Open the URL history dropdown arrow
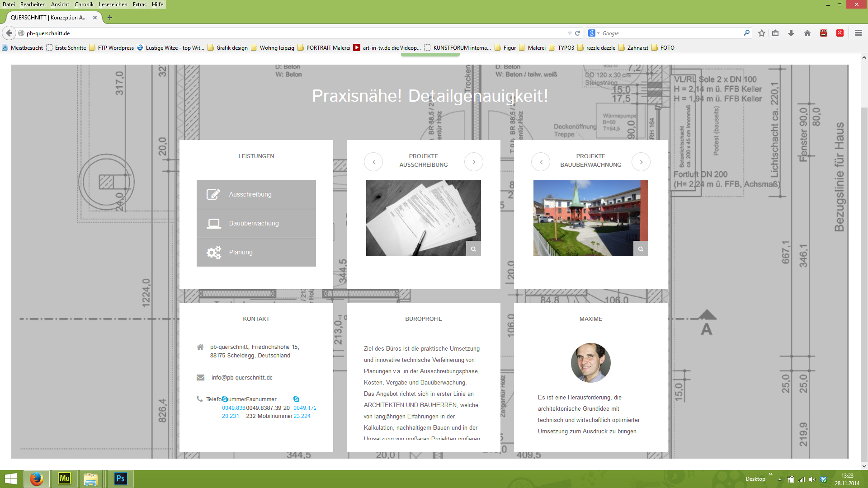This screenshot has height=488, width=868. click(x=570, y=33)
